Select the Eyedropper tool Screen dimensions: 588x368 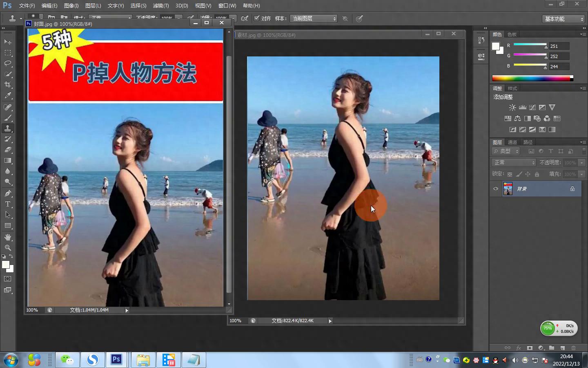pyautogui.click(x=8, y=96)
